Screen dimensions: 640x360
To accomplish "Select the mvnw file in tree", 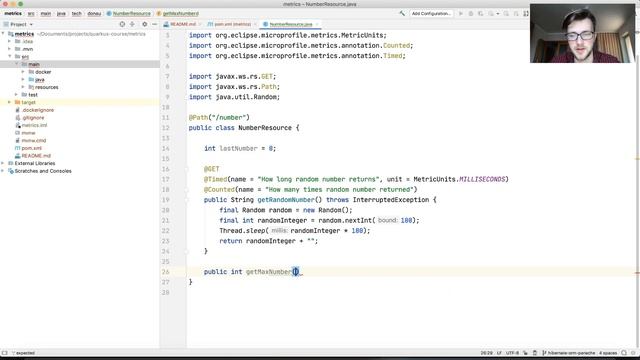I will [x=28, y=133].
